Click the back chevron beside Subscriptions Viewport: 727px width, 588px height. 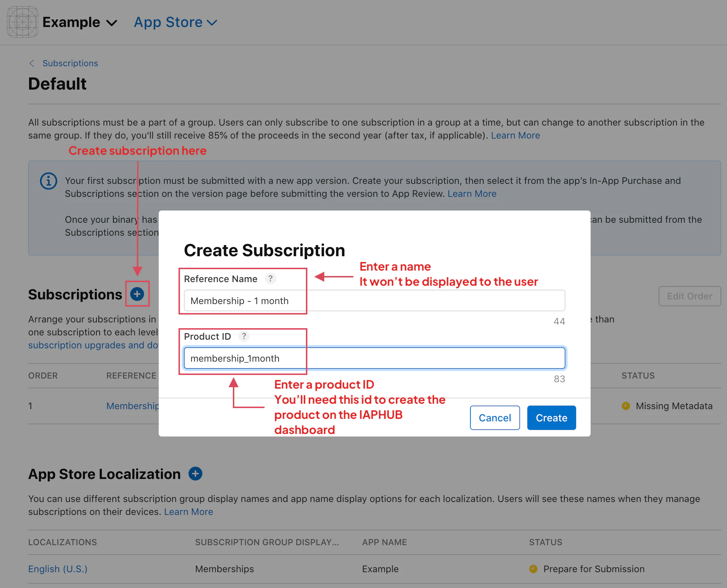point(32,63)
